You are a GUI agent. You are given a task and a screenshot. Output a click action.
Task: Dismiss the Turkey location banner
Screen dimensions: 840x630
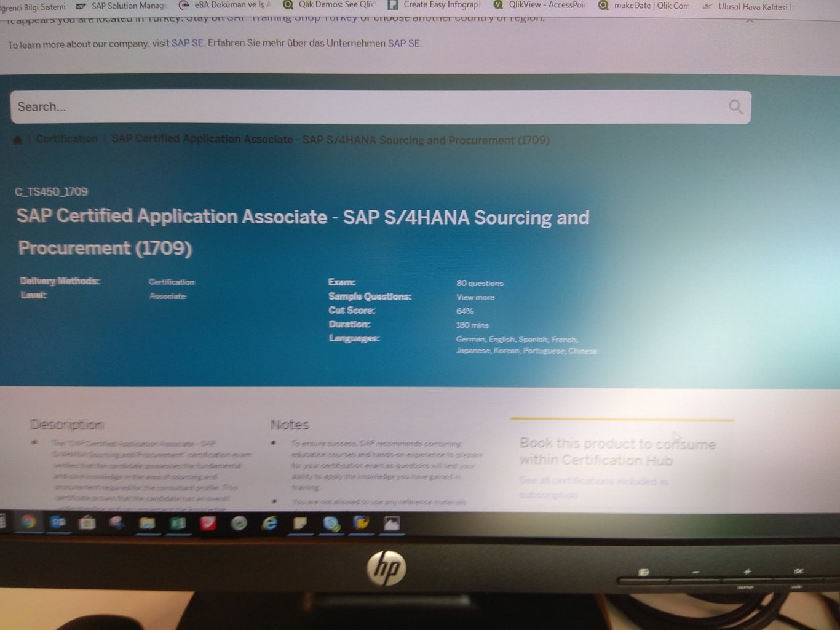click(x=749, y=20)
